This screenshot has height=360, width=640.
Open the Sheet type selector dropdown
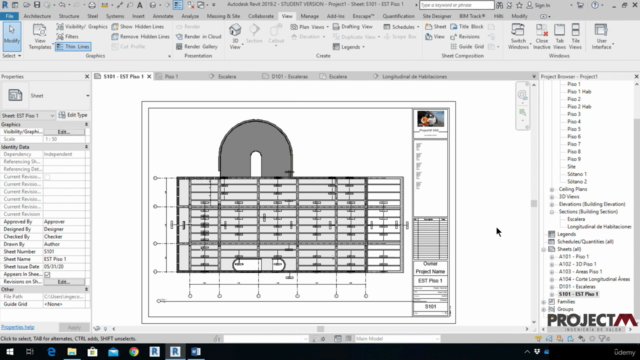(x=87, y=96)
